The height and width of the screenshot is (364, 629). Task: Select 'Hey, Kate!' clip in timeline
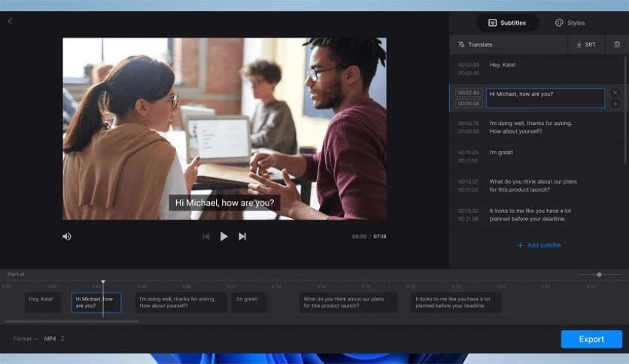pyautogui.click(x=43, y=302)
